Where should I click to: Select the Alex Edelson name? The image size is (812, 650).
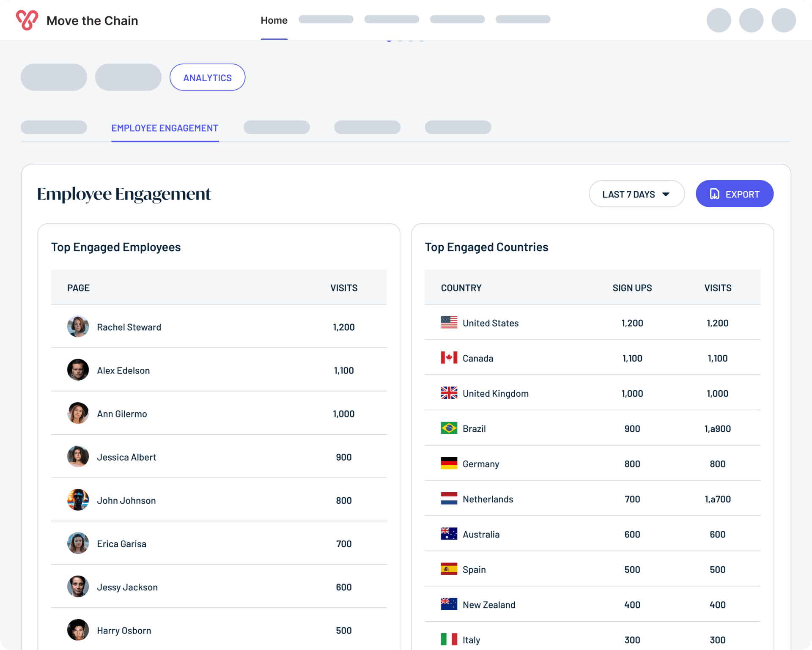[x=123, y=370]
